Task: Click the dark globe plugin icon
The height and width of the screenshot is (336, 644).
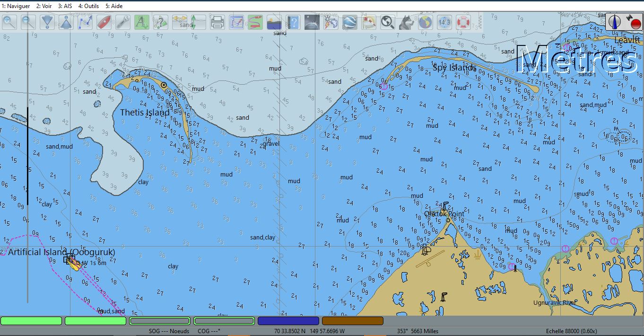Action: coord(312,22)
